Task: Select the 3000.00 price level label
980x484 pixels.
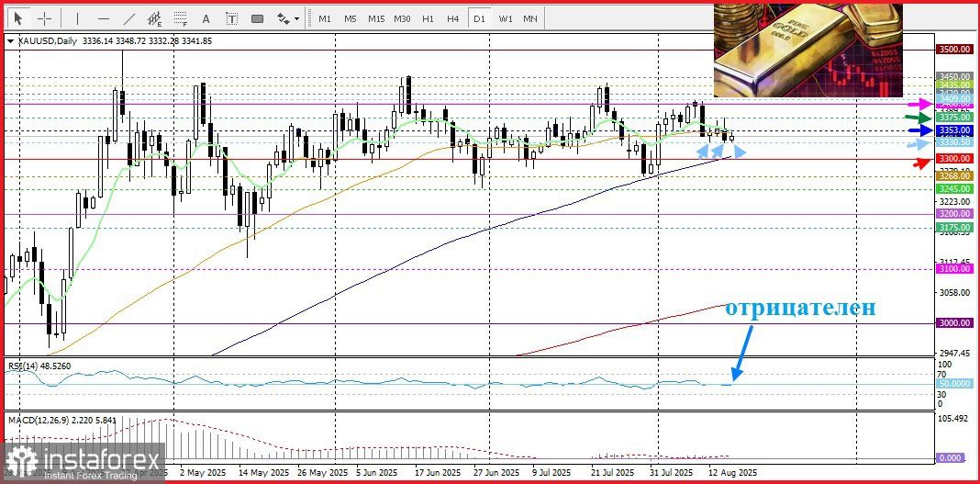Action: coord(953,322)
